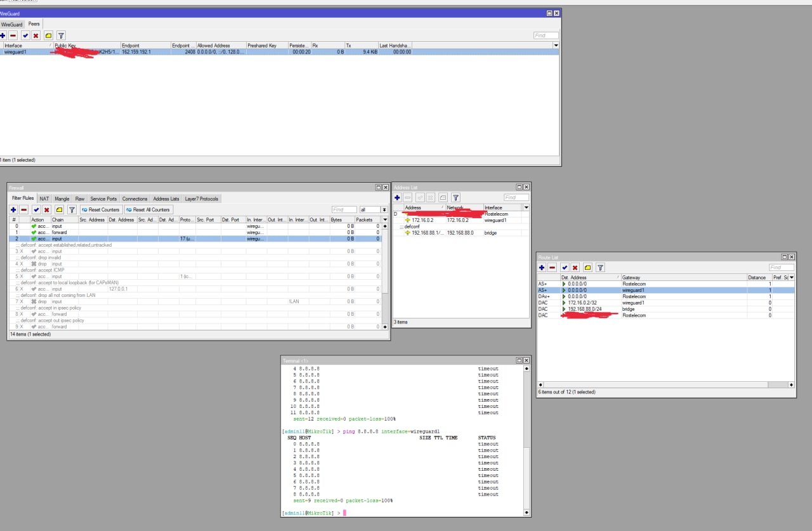The width and height of the screenshot is (812, 531).
Task: Click Find field in Address List window
Action: tap(516, 197)
